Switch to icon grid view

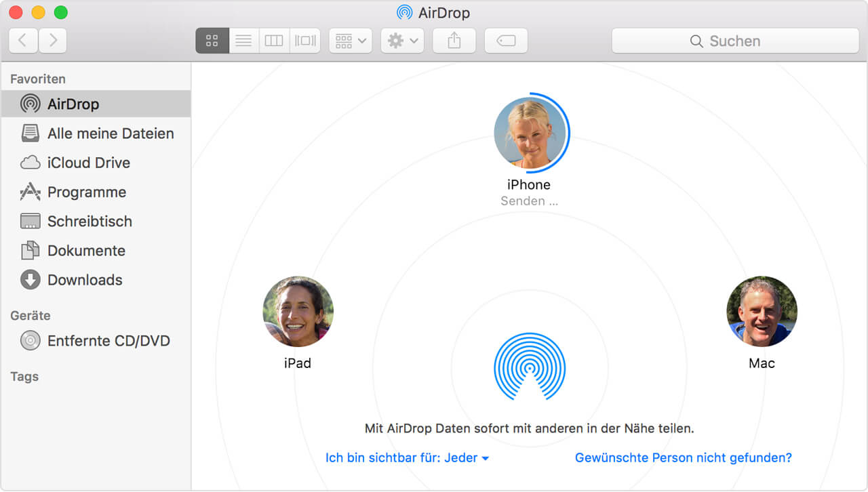[212, 40]
